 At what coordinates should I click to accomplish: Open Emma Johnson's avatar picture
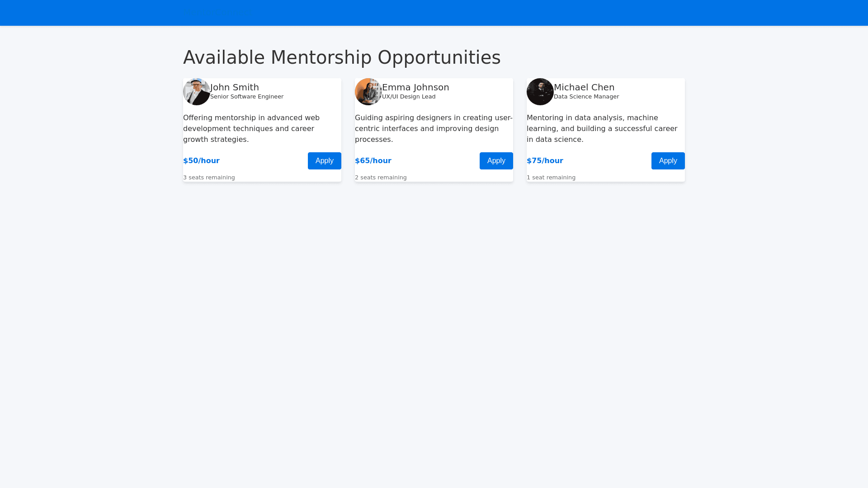coord(368,92)
